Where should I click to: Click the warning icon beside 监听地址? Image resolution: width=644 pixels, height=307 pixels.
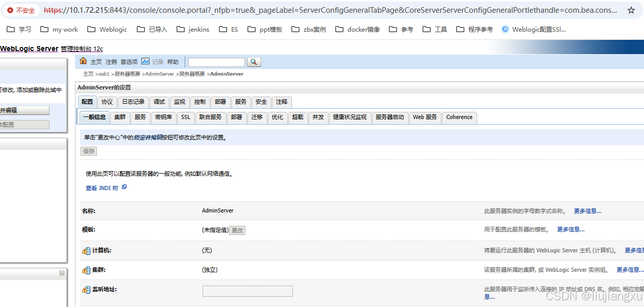86,290
